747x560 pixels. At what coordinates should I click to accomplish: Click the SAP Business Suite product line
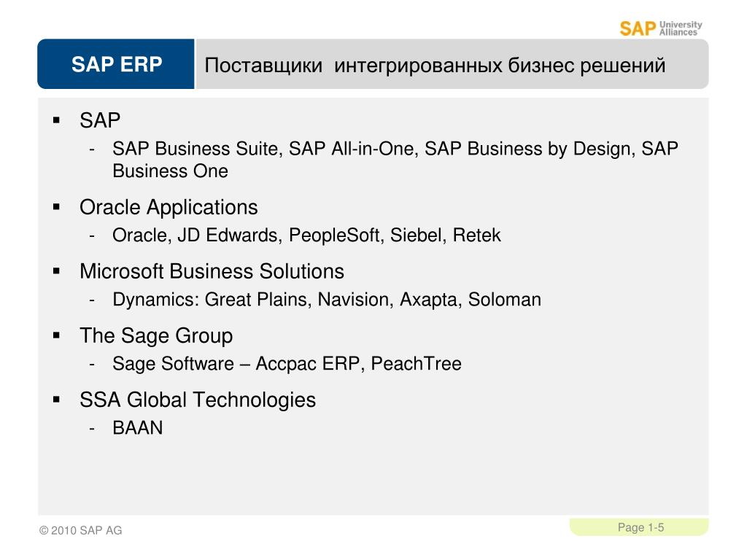395,160
